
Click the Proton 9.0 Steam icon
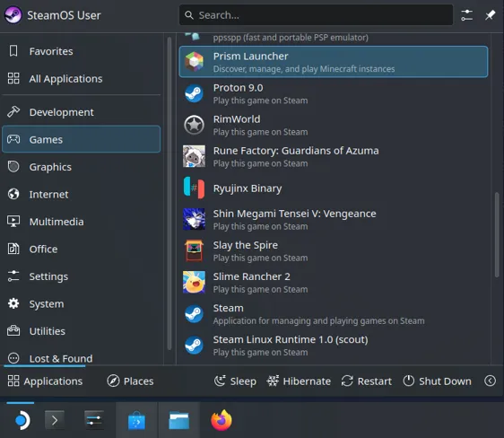pyautogui.click(x=194, y=93)
